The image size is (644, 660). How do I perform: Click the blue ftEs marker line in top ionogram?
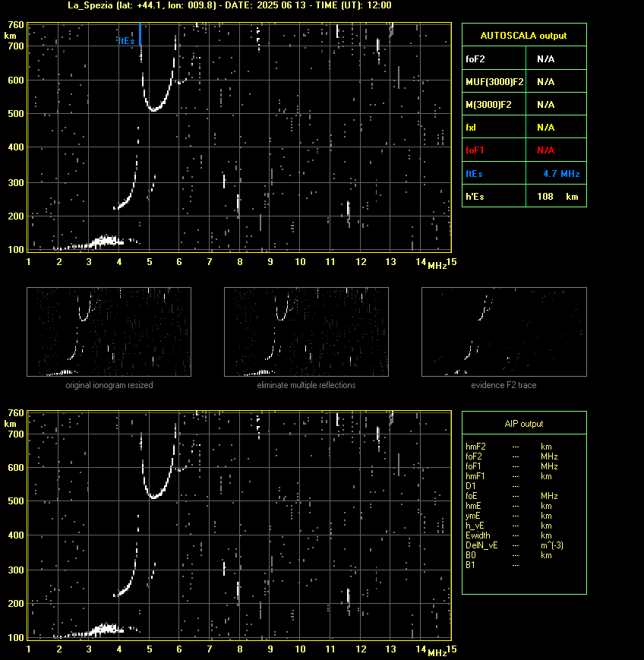(x=140, y=34)
